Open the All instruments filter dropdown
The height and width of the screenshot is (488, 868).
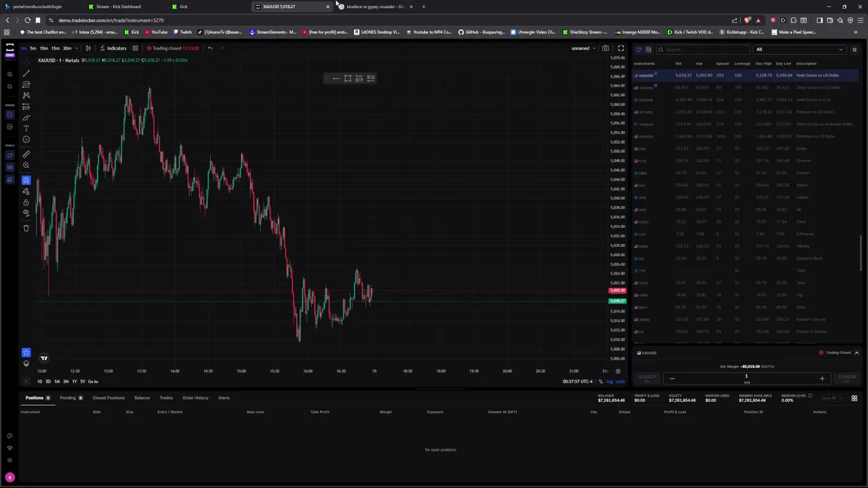click(800, 49)
